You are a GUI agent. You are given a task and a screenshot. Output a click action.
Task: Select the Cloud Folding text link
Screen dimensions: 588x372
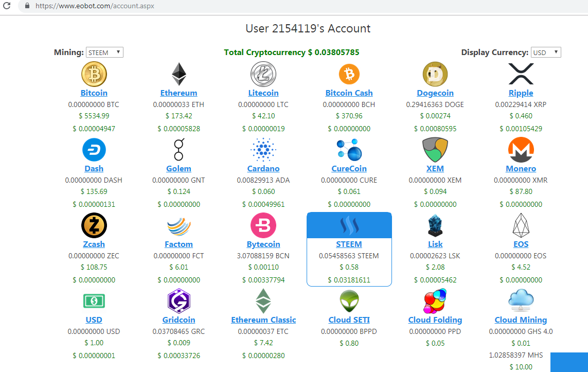435,320
